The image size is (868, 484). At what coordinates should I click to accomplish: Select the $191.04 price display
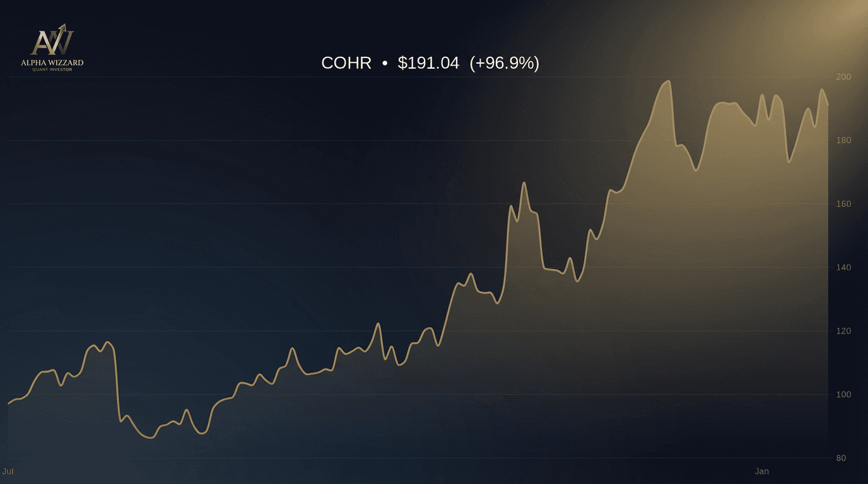tap(427, 63)
